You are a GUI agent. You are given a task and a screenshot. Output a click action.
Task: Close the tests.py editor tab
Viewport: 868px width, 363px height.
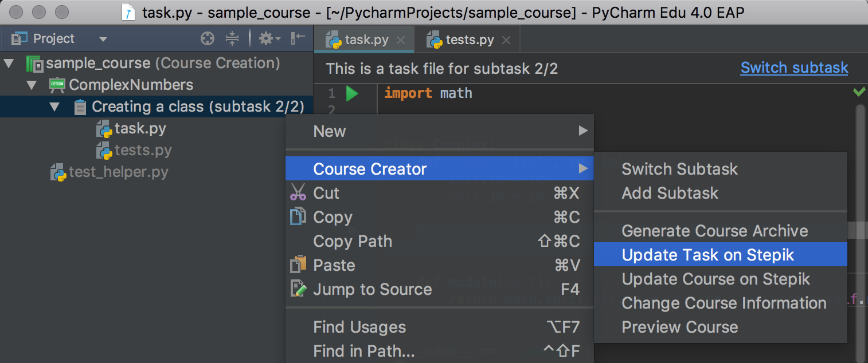pos(506,40)
